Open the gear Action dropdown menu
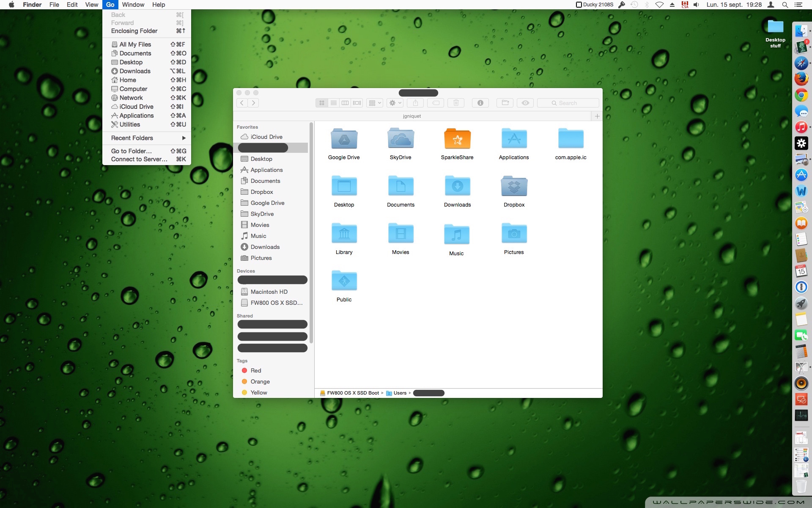Viewport: 812px width, 508px height. tap(395, 103)
